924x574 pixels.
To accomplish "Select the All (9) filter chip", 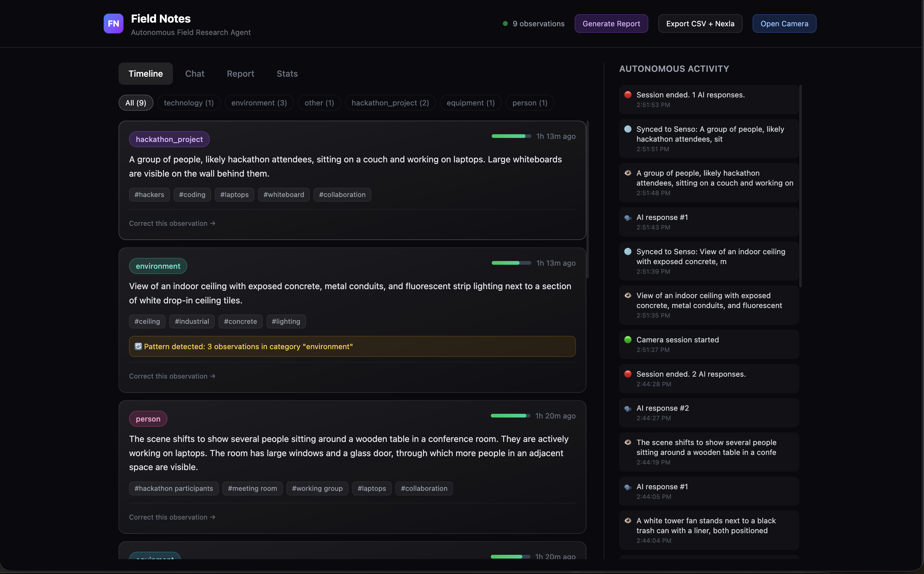I will (x=136, y=103).
